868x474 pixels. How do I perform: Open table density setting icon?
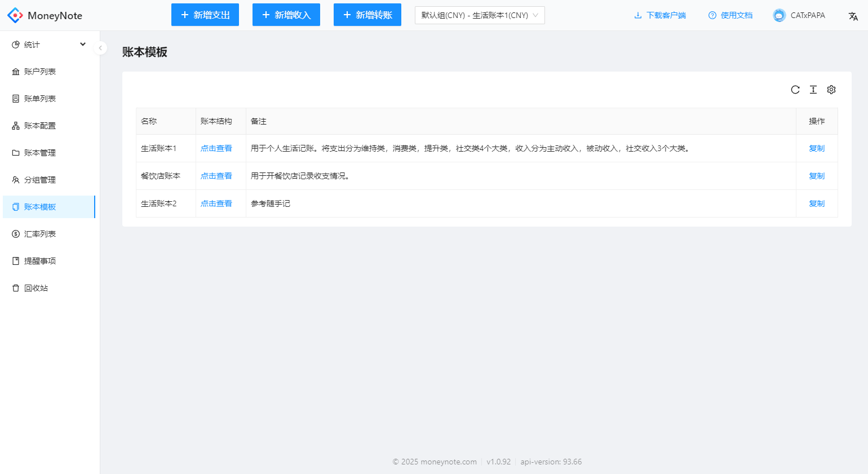pos(813,90)
